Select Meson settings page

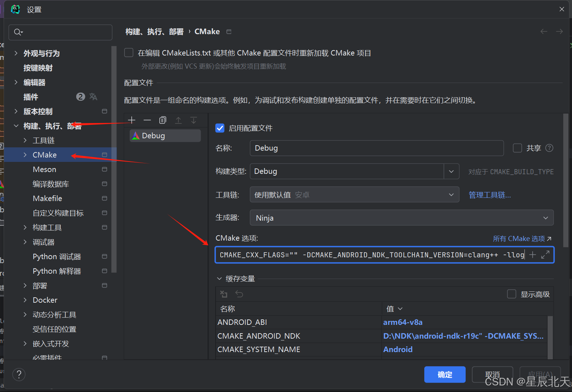tap(44, 169)
